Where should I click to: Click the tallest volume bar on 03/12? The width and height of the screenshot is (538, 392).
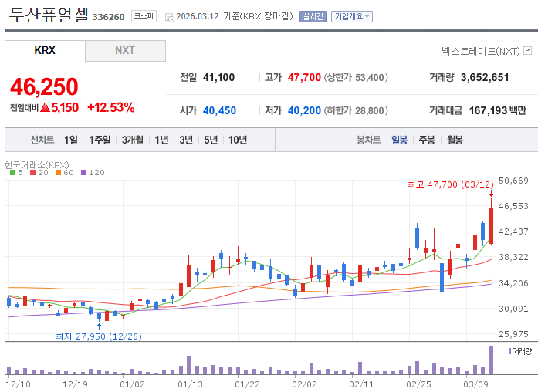491,360
